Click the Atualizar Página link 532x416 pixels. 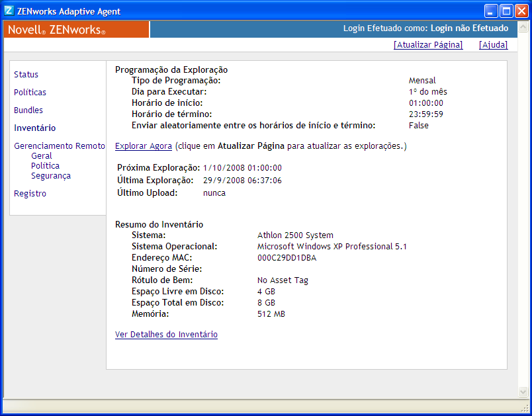coord(427,45)
